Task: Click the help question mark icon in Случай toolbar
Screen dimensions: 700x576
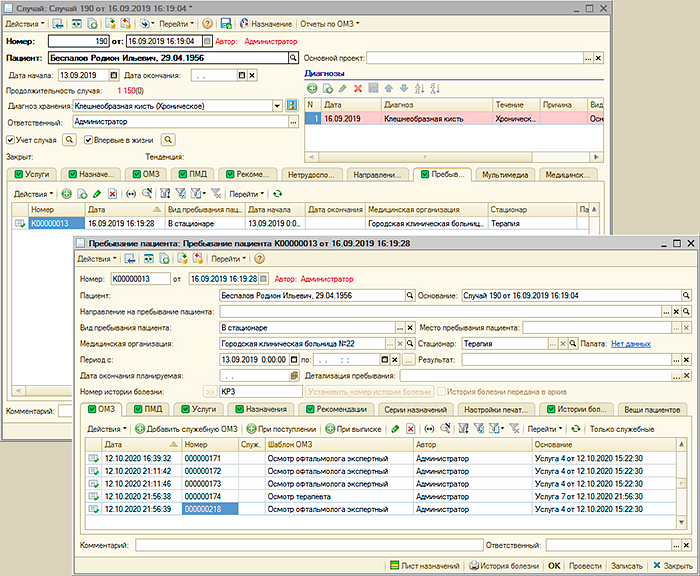Action: pos(207,22)
